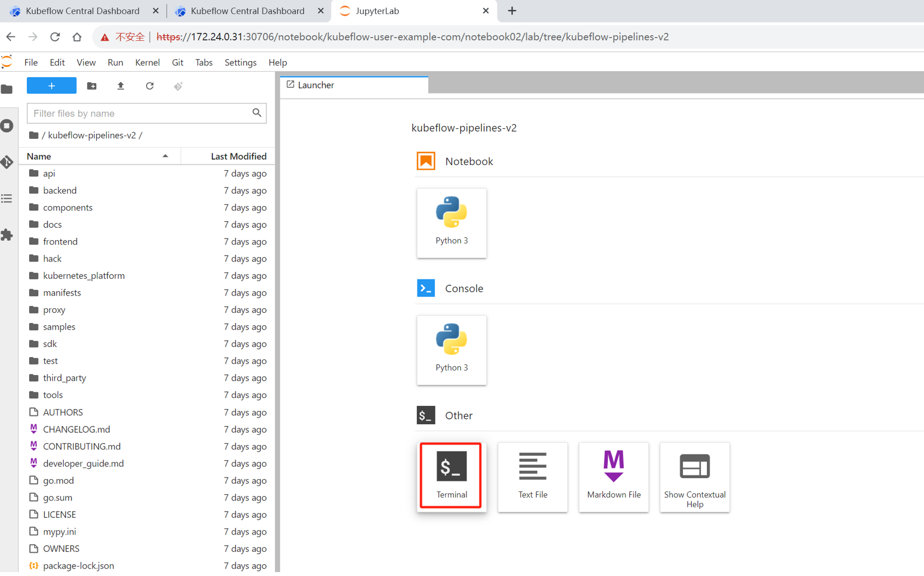This screenshot has height=576, width=924.
Task: Create a new folder in file browser
Action: point(92,86)
